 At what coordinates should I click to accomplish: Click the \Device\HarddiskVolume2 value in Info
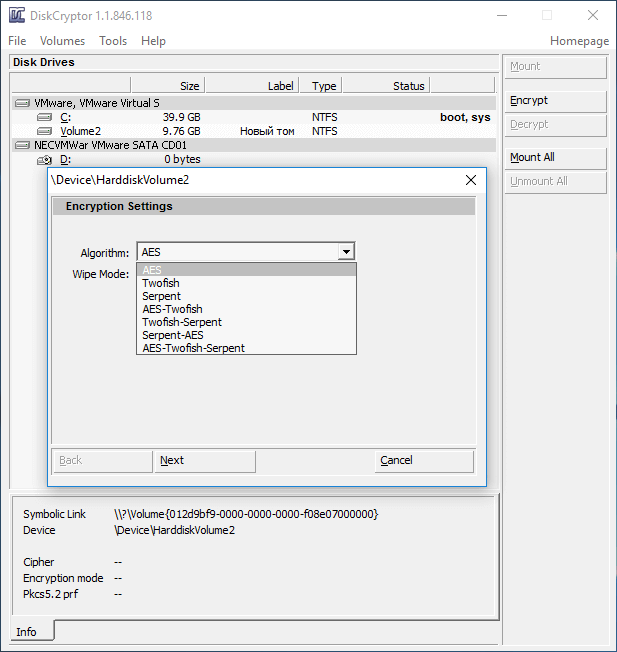coord(175,530)
